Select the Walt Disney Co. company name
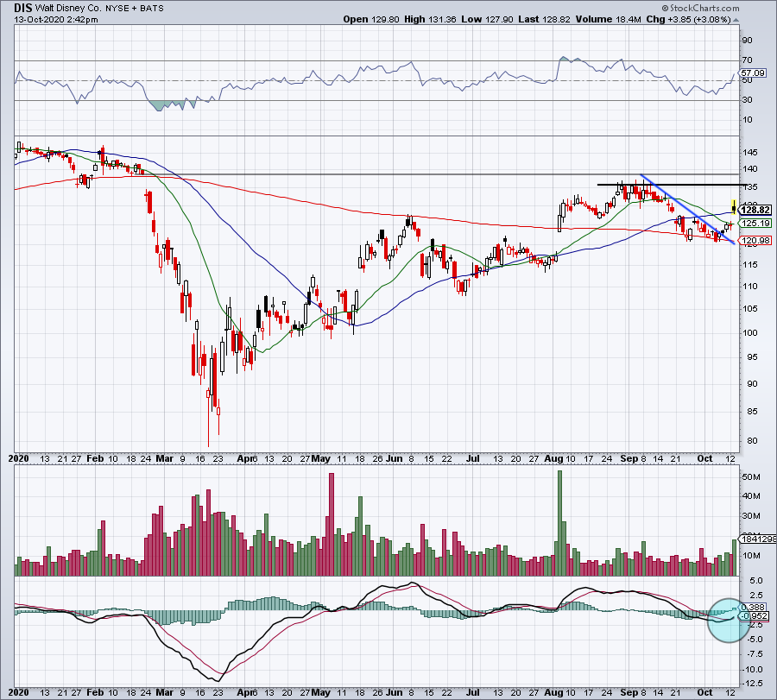Screen dimensions: 777x700 [x=68, y=9]
